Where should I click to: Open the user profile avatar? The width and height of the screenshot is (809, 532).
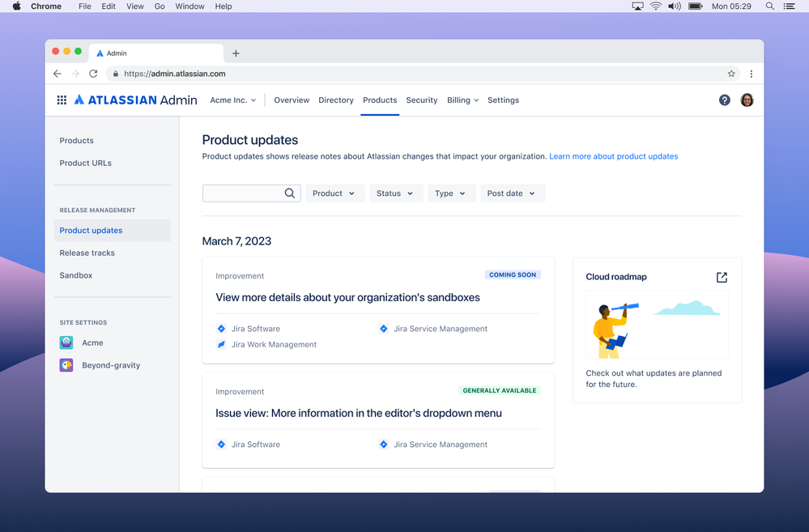pyautogui.click(x=747, y=100)
